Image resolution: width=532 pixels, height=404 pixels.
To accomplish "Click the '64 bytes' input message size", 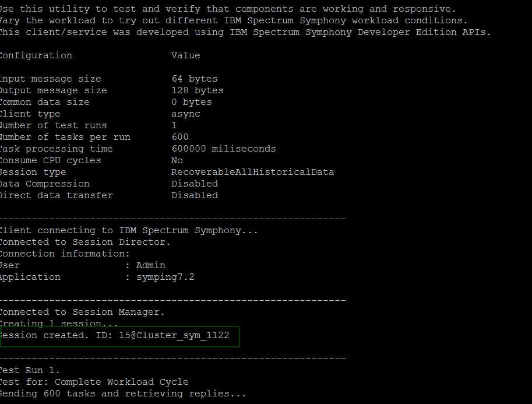I will (195, 79).
